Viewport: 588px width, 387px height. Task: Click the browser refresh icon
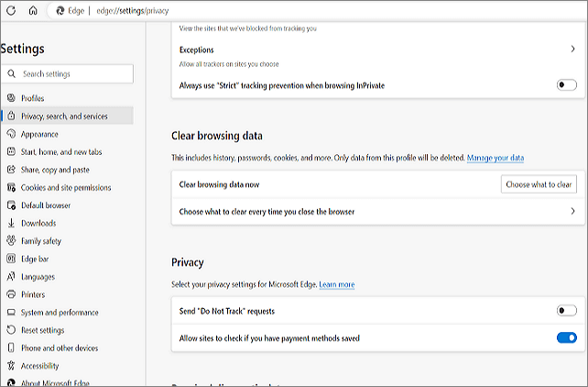click(11, 10)
